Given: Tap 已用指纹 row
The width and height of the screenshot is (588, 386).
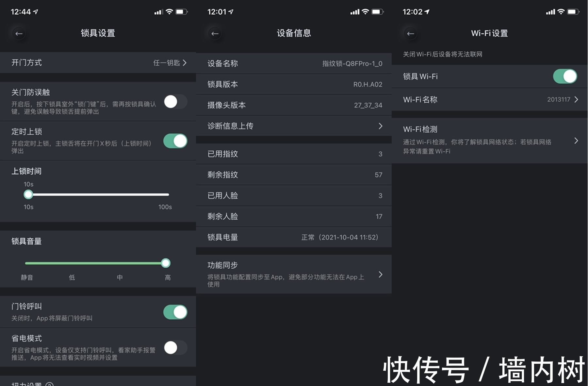Looking at the screenshot, I should point(294,154).
